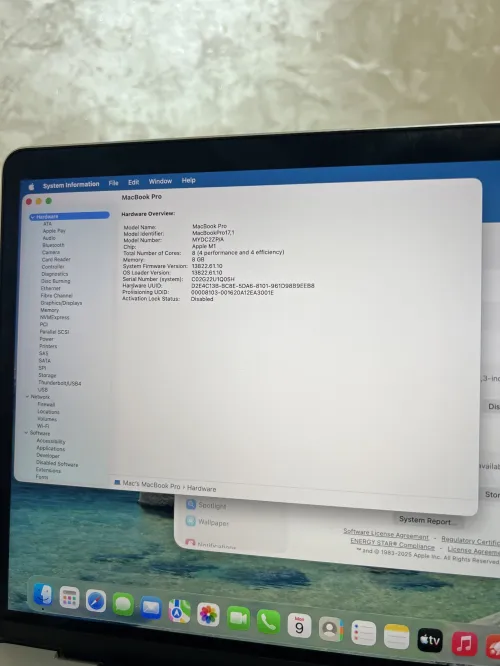Launch Apple TV from the Dock

(x=430, y=641)
